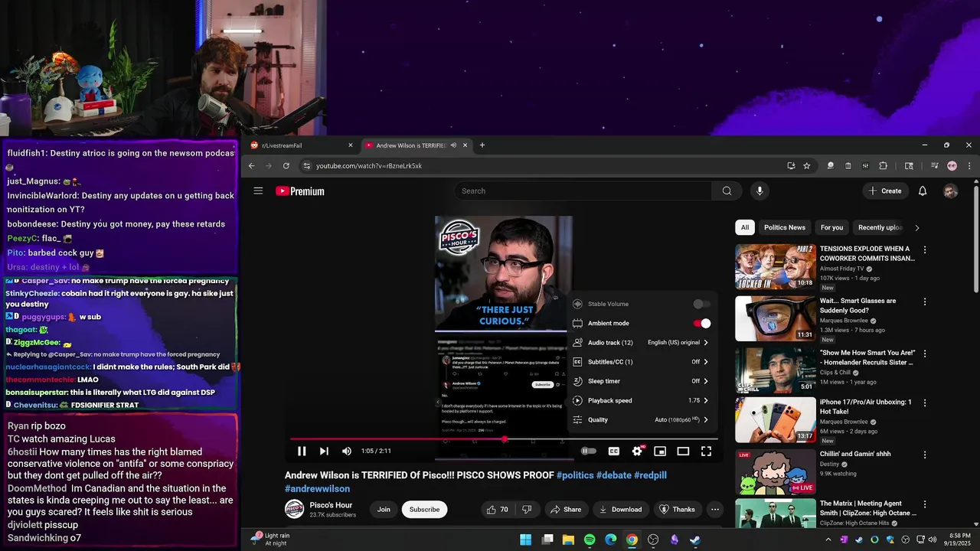Select the For you chip
980x551 pixels.
pos(831,227)
